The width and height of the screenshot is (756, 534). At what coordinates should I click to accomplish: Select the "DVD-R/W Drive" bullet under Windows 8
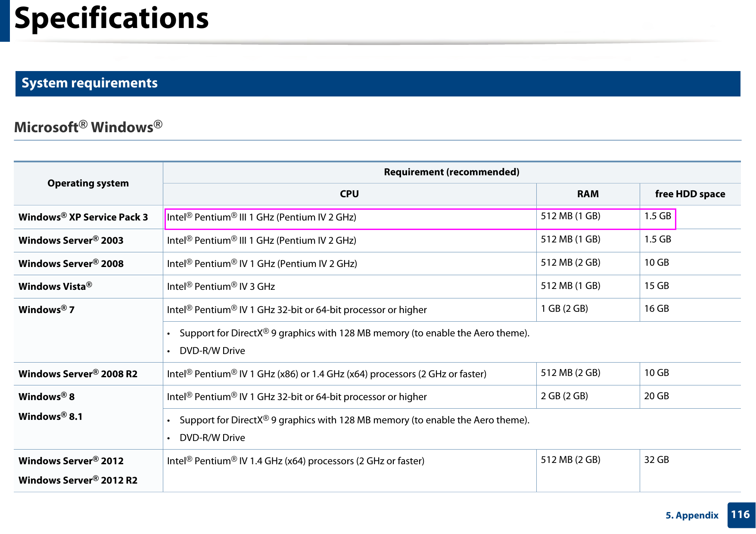212,438
